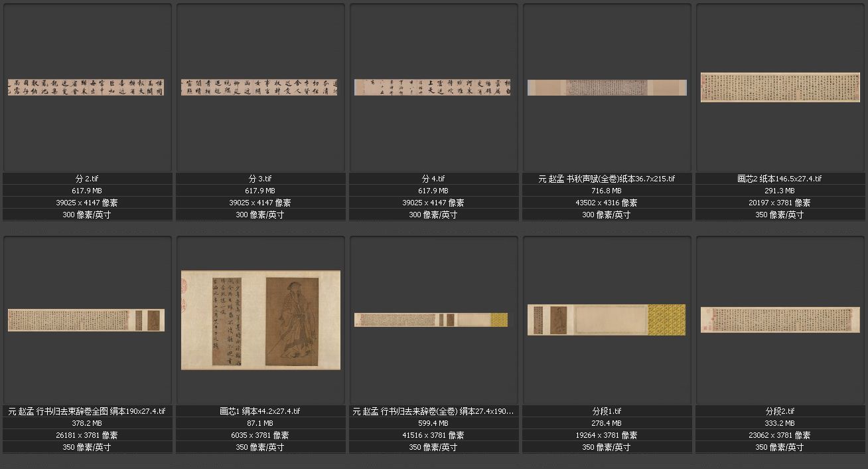
Task: Click the 716.8 MB file size label
Action: coord(607,191)
